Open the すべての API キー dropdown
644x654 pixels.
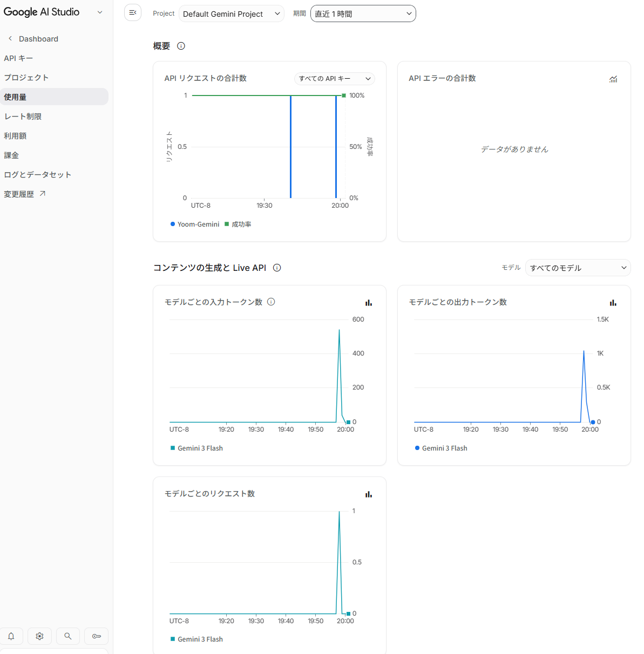click(x=335, y=79)
